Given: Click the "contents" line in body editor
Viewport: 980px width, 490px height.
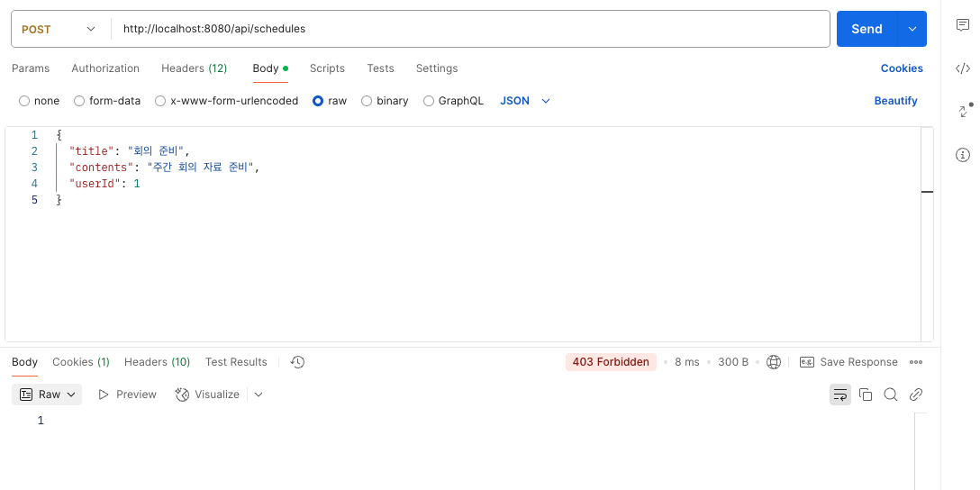Looking at the screenshot, I should pos(164,167).
